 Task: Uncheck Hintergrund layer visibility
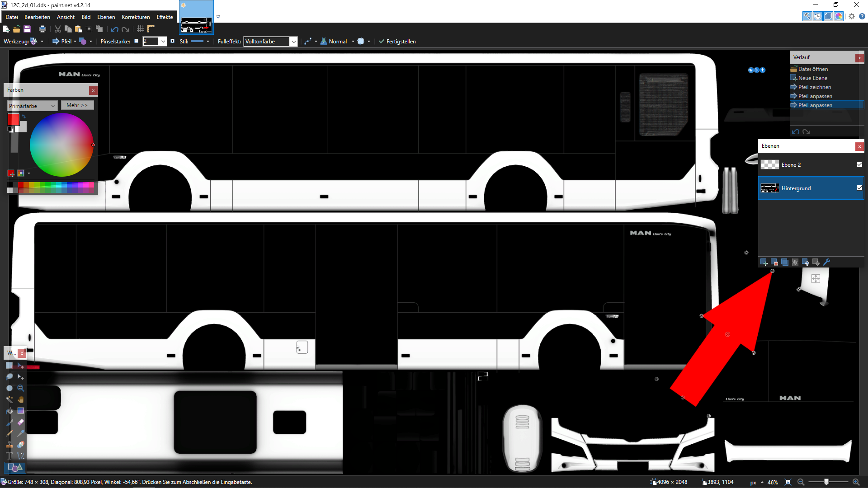[x=859, y=188]
